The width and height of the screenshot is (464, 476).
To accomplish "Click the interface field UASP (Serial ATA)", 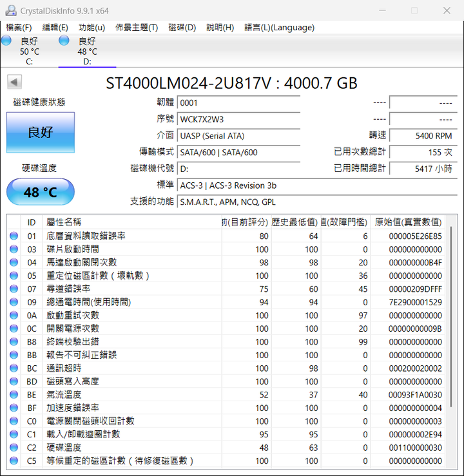I will (x=238, y=136).
